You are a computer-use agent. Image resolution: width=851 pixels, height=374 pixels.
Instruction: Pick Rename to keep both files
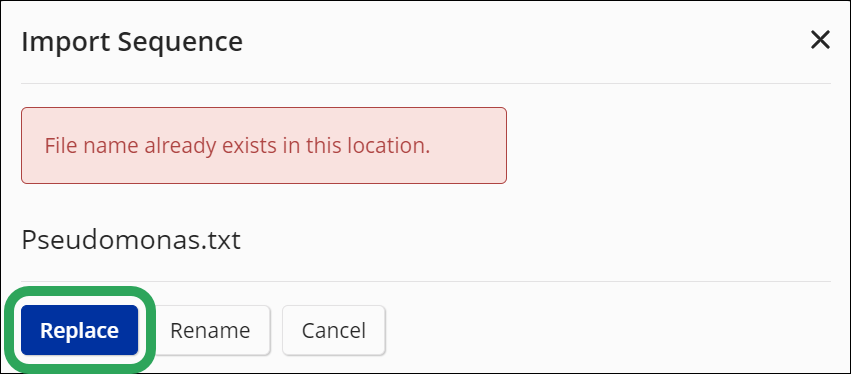coord(210,330)
